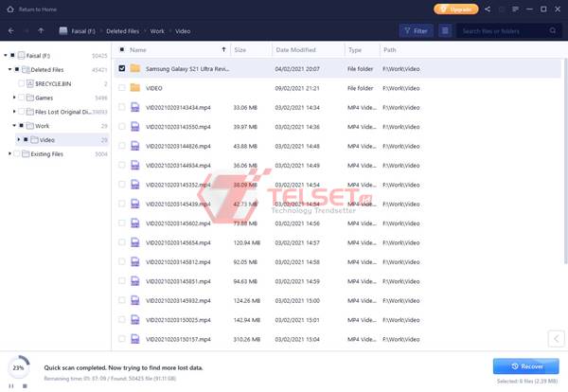Viewport: 568px width, 392px height.
Task: Sort the list by Date Modified column
Action: (295, 49)
